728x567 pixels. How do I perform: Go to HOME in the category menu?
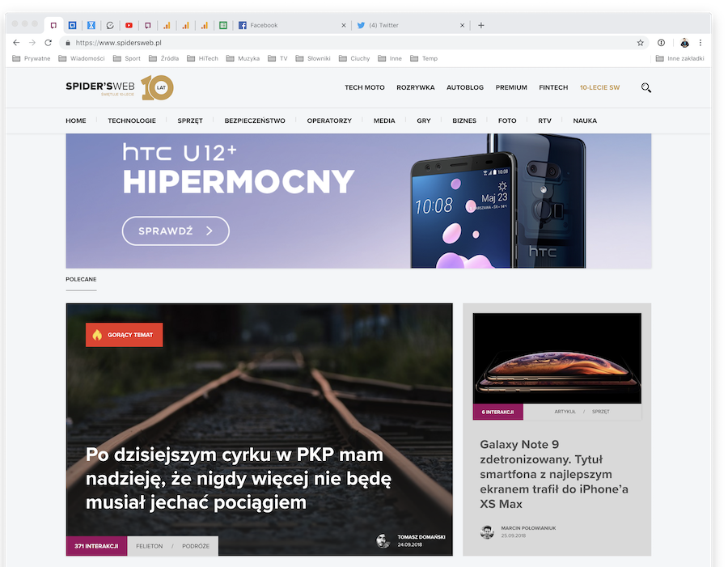(x=76, y=121)
